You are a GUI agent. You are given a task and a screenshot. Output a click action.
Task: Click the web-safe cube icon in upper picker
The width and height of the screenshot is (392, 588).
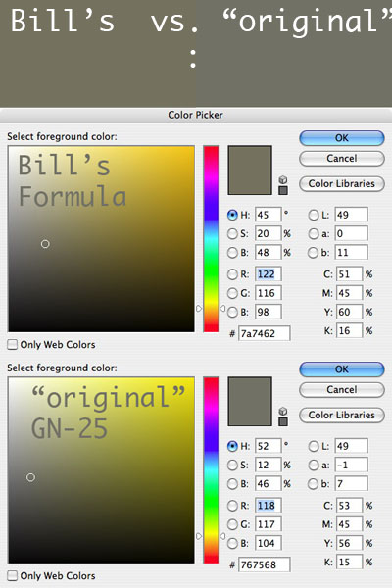click(283, 180)
